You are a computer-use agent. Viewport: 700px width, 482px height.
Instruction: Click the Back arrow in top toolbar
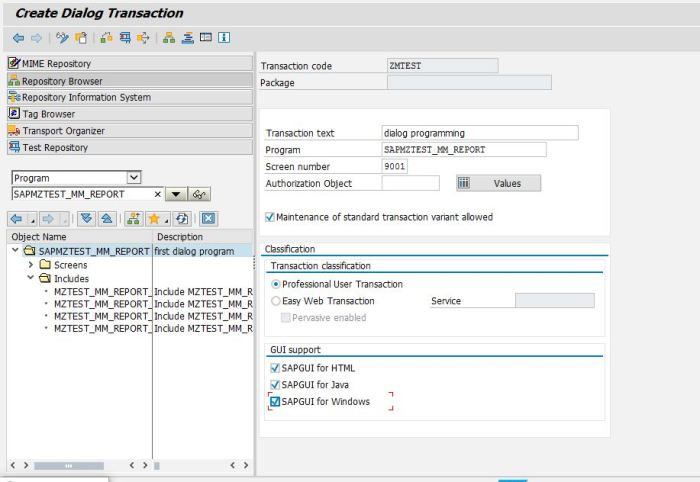(17, 38)
